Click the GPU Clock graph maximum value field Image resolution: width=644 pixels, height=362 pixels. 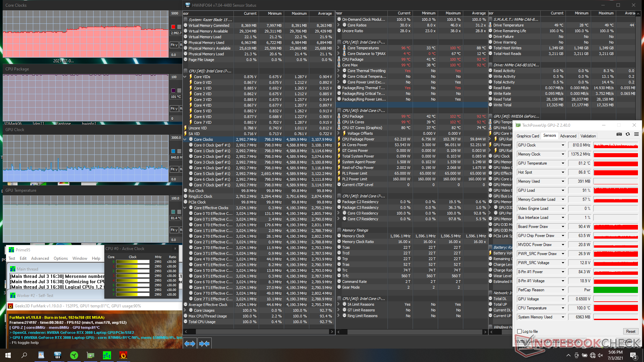[176, 138]
